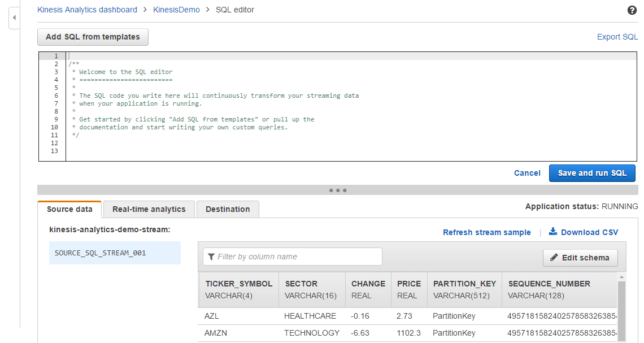Click the HEALTHCARE sector cell
This screenshot has height=343, width=644.
310,316
